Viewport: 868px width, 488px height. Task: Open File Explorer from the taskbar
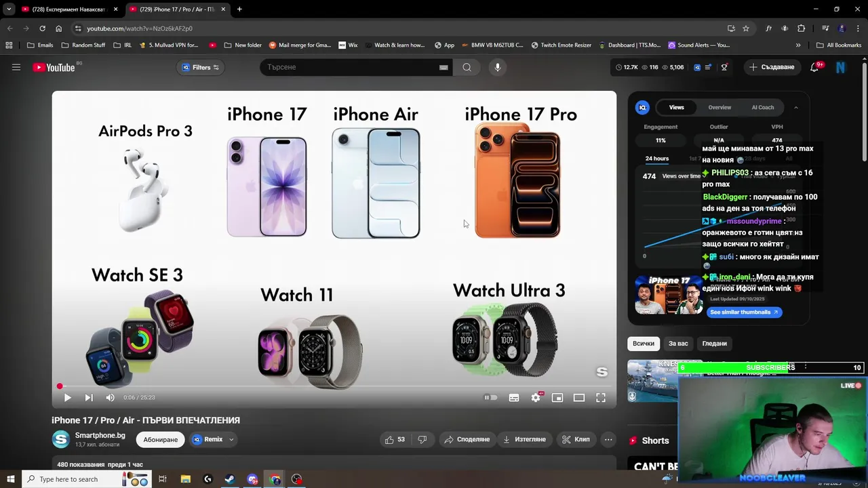185,479
